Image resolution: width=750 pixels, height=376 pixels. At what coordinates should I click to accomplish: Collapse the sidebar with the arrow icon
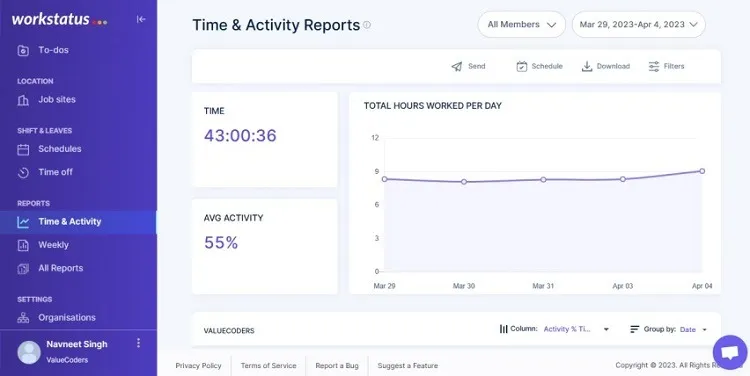tap(141, 19)
